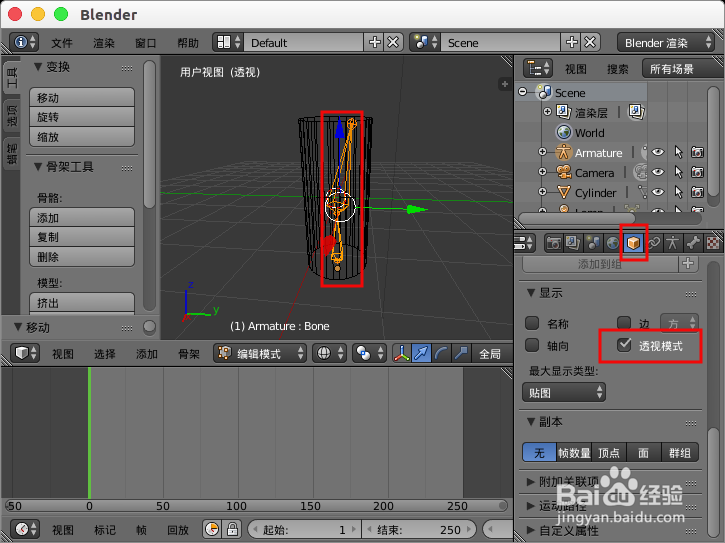Open the Render properties tab

(x=553, y=242)
